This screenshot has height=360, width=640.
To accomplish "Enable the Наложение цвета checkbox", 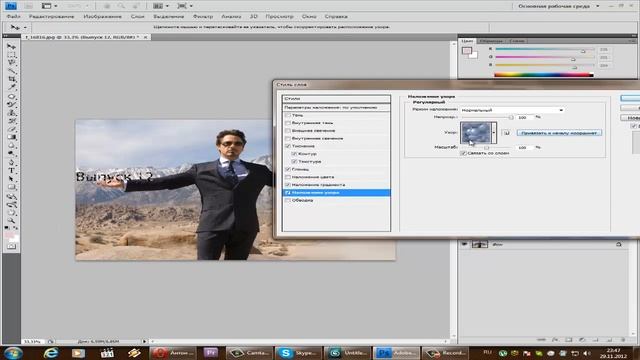I will coord(288,177).
